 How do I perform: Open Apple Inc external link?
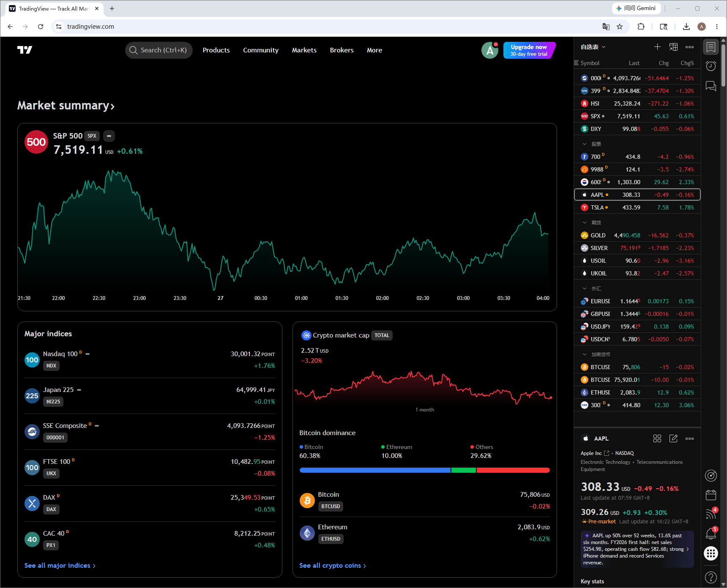pyautogui.click(x=607, y=453)
